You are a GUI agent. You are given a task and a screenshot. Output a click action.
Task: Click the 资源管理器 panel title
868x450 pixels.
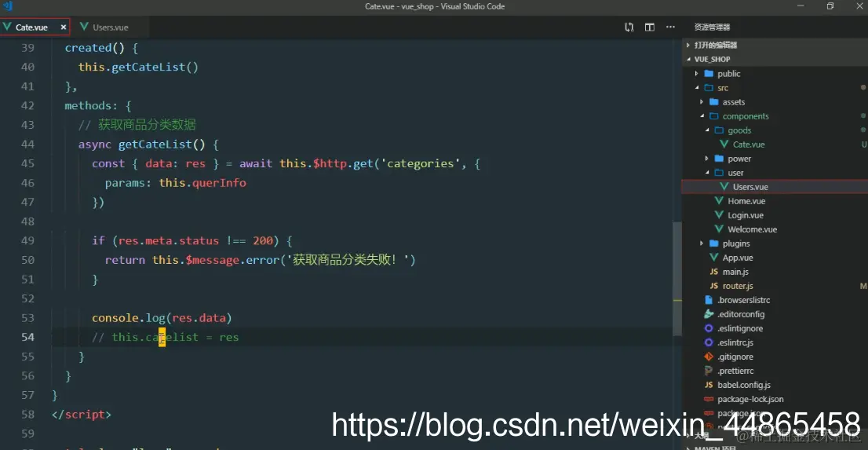coord(713,27)
